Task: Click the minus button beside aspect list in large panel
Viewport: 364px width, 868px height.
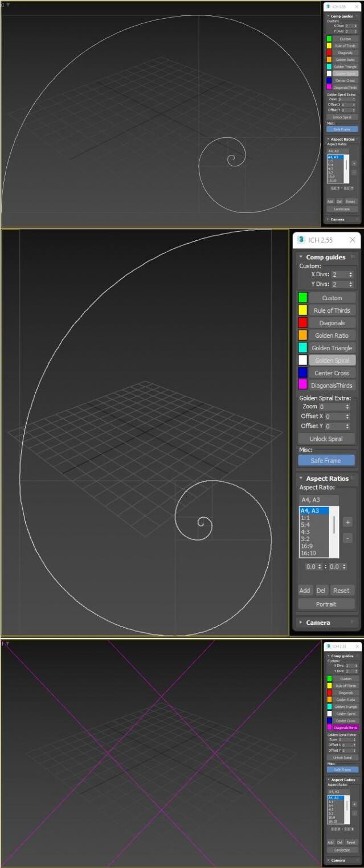Action: tap(347, 538)
